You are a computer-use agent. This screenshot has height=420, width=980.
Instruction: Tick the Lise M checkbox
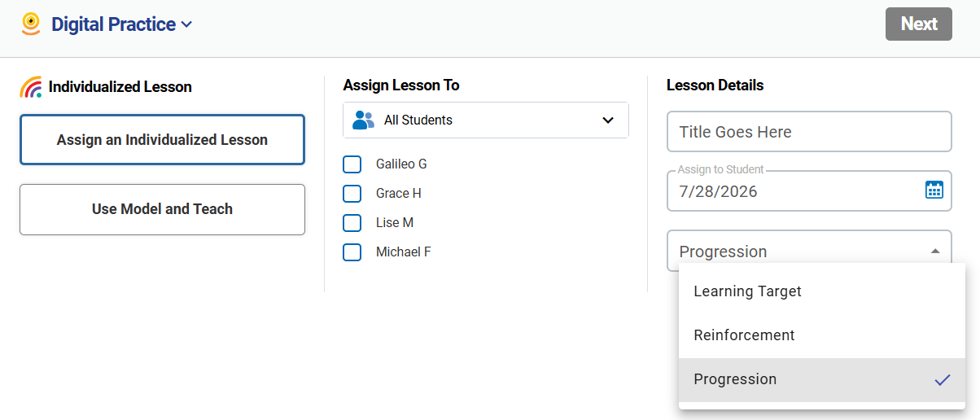click(x=352, y=223)
